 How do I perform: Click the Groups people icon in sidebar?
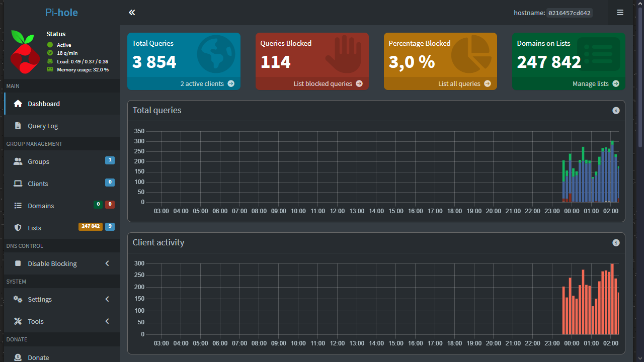(x=18, y=161)
